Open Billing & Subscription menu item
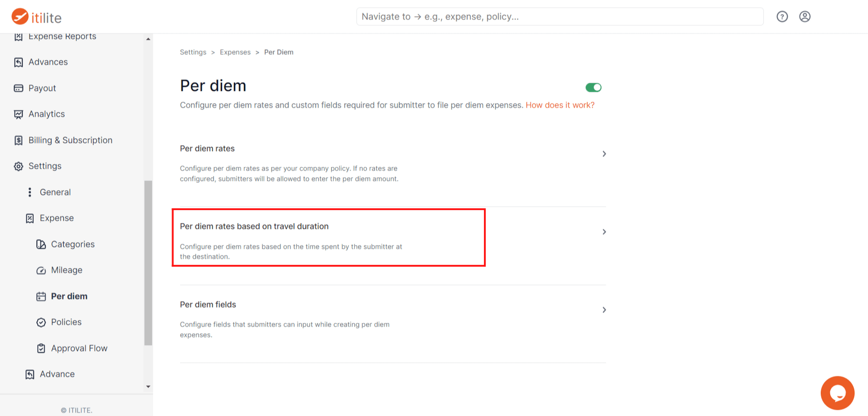868x416 pixels. coord(70,140)
